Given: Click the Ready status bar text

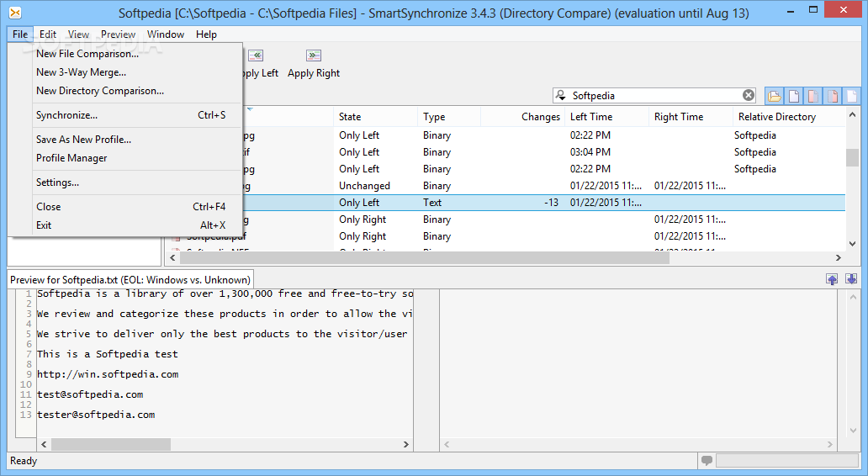Looking at the screenshot, I should point(24,461).
